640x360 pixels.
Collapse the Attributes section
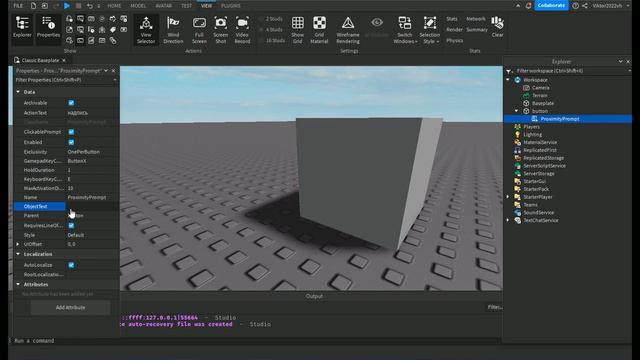tap(18, 284)
